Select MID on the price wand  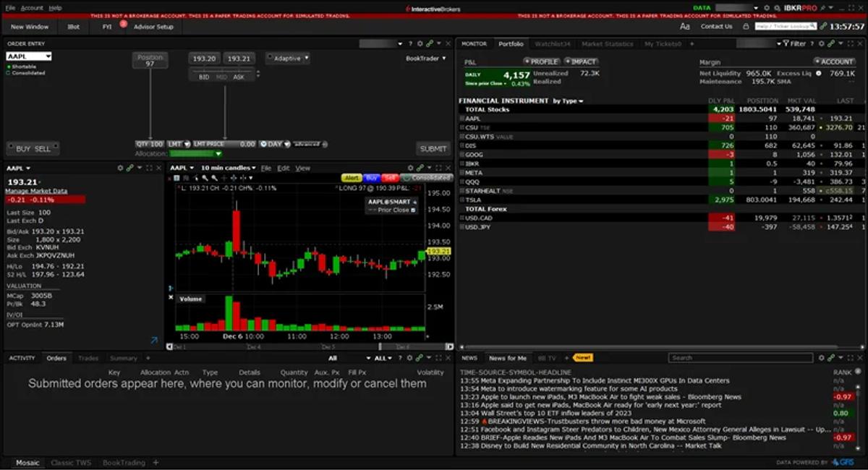[221, 77]
